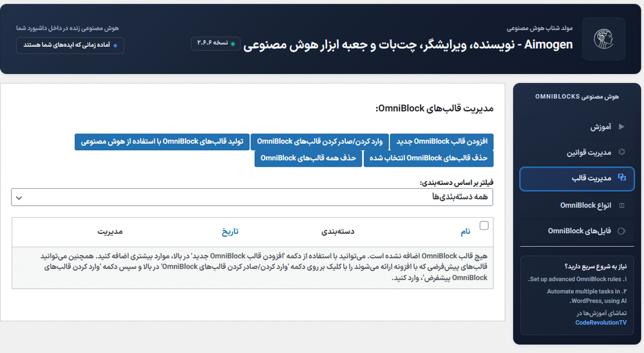Click the حذف قالب‌های OmniBlock انتخاب شده button
The height and width of the screenshot is (353, 644).
428,158
